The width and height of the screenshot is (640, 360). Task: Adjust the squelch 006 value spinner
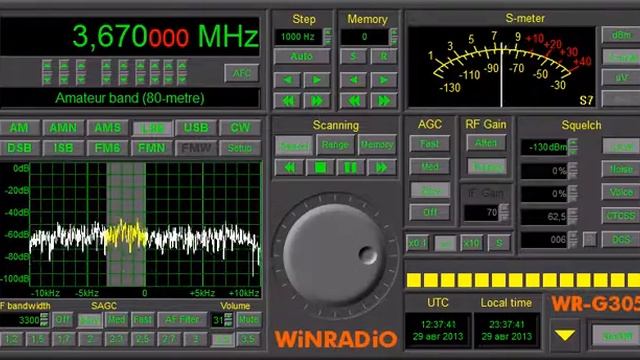tap(573, 240)
